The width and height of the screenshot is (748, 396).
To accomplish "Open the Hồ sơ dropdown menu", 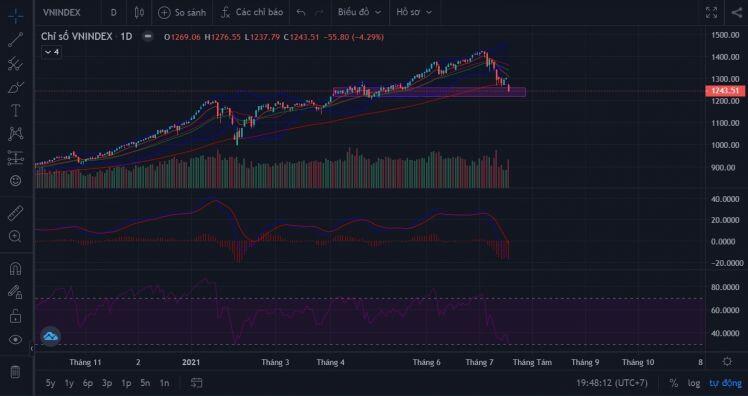I will (414, 13).
